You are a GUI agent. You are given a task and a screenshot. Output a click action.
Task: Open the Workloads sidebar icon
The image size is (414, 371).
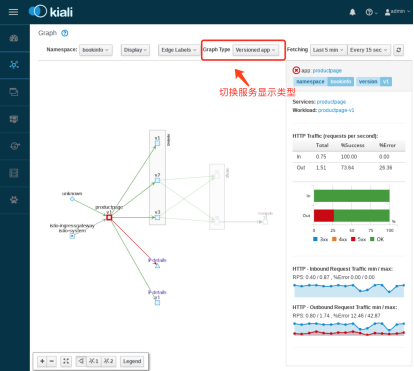[x=14, y=119]
